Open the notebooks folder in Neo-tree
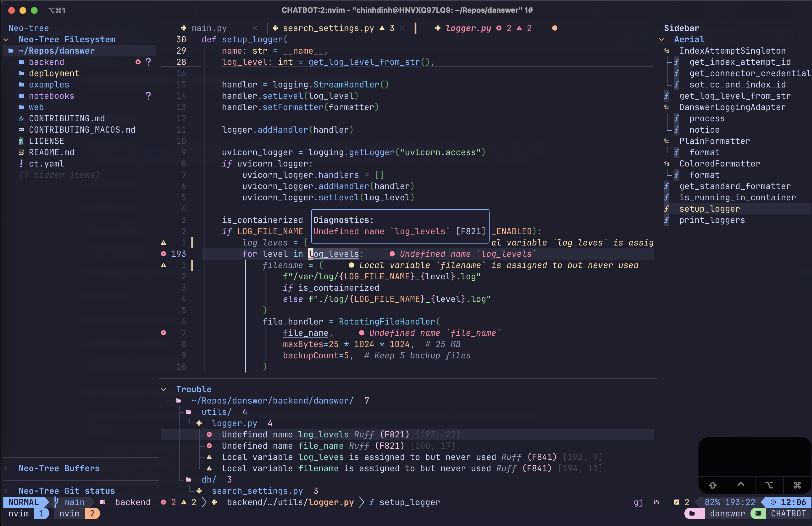 [51, 96]
